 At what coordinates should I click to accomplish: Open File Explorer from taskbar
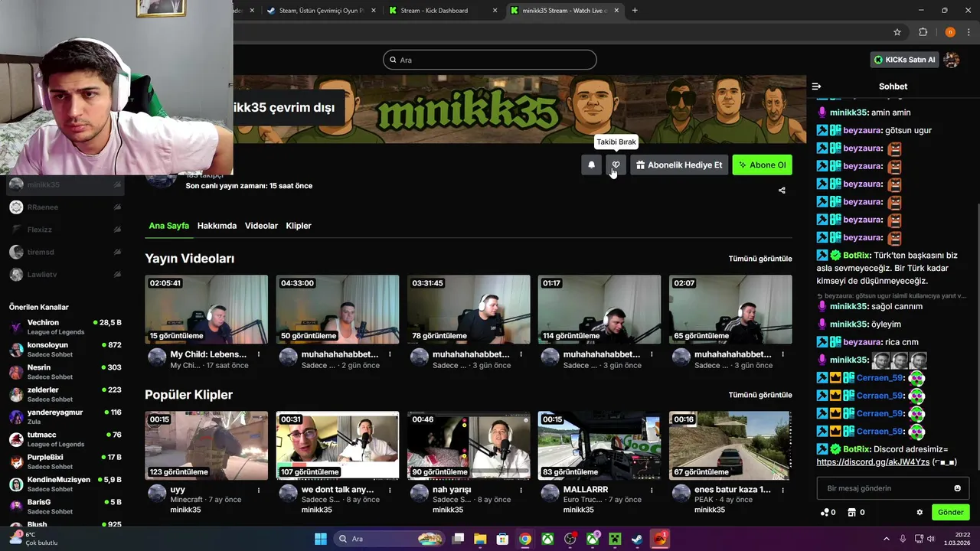[480, 539]
